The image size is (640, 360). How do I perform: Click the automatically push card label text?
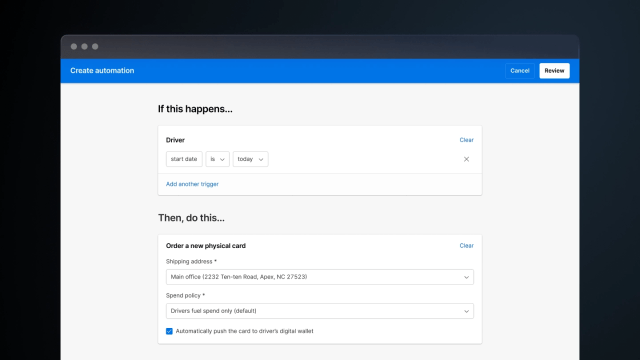click(244, 331)
